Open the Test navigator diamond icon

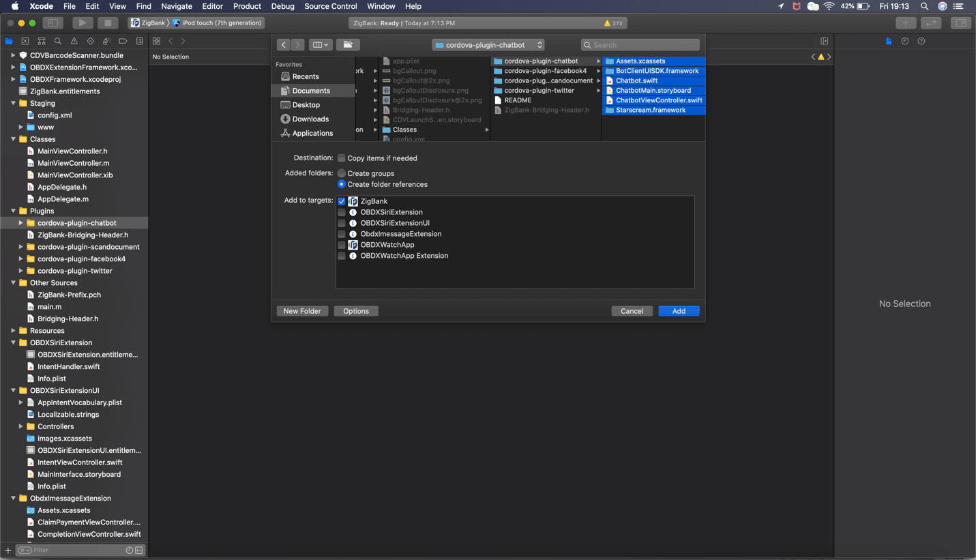[x=91, y=41]
